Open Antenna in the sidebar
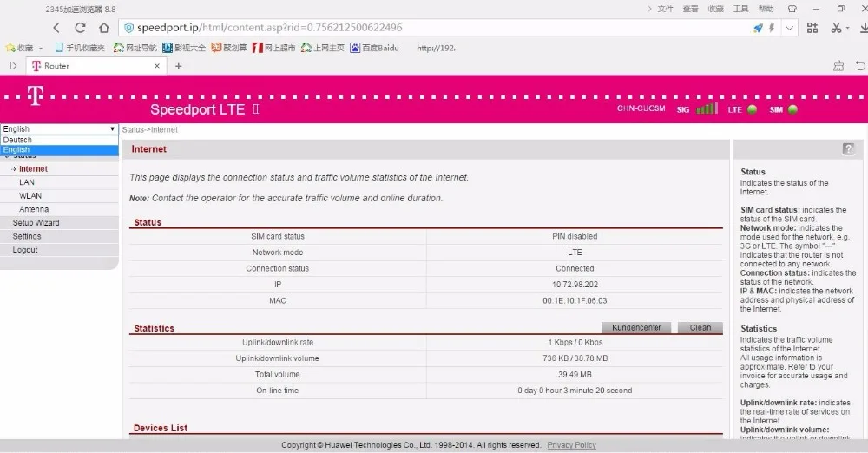 click(34, 209)
